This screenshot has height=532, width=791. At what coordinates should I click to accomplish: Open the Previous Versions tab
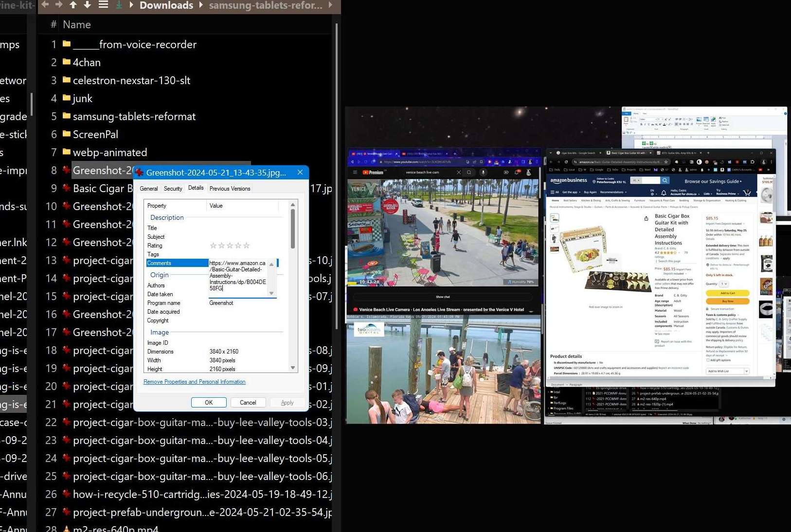click(230, 189)
